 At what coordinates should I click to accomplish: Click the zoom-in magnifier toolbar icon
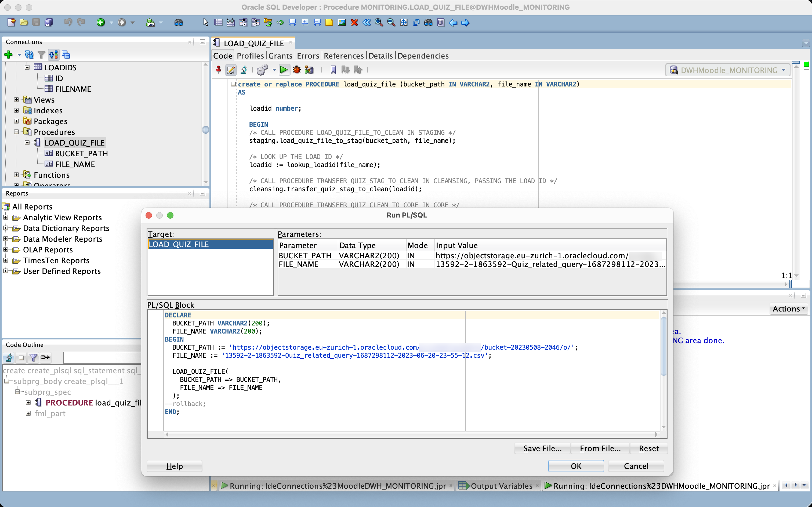[379, 23]
